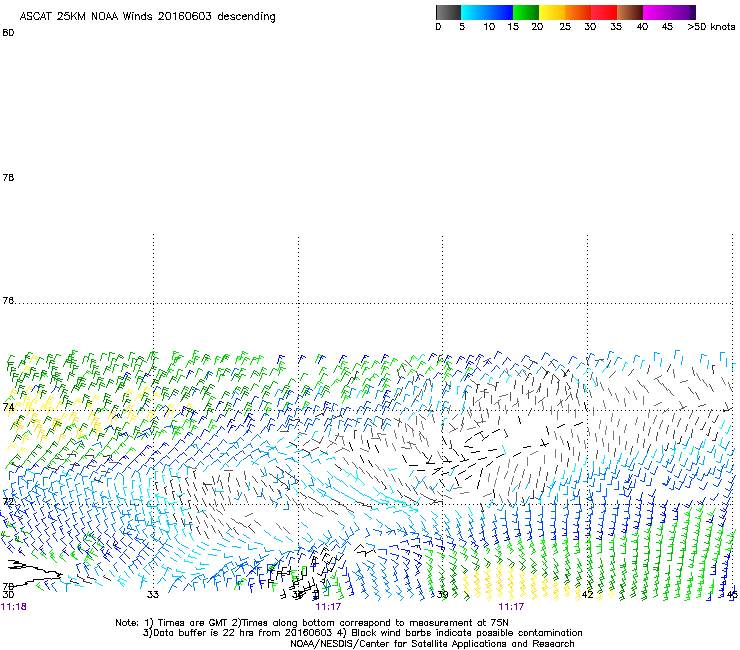Click the longitude 39 axis label
740x650 pixels.
coord(442,595)
